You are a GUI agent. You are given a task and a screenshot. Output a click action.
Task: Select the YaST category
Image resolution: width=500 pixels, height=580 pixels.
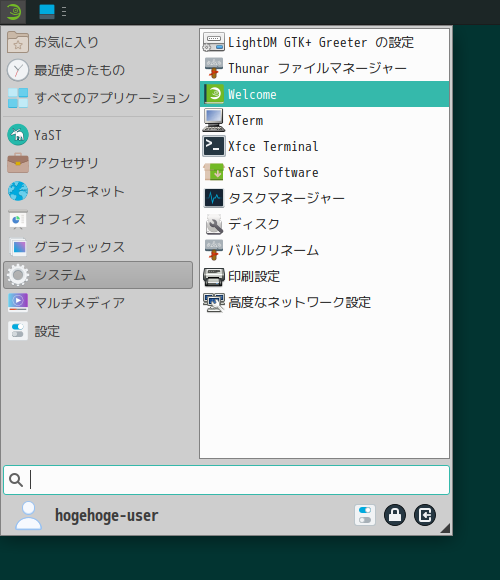click(x=98, y=135)
